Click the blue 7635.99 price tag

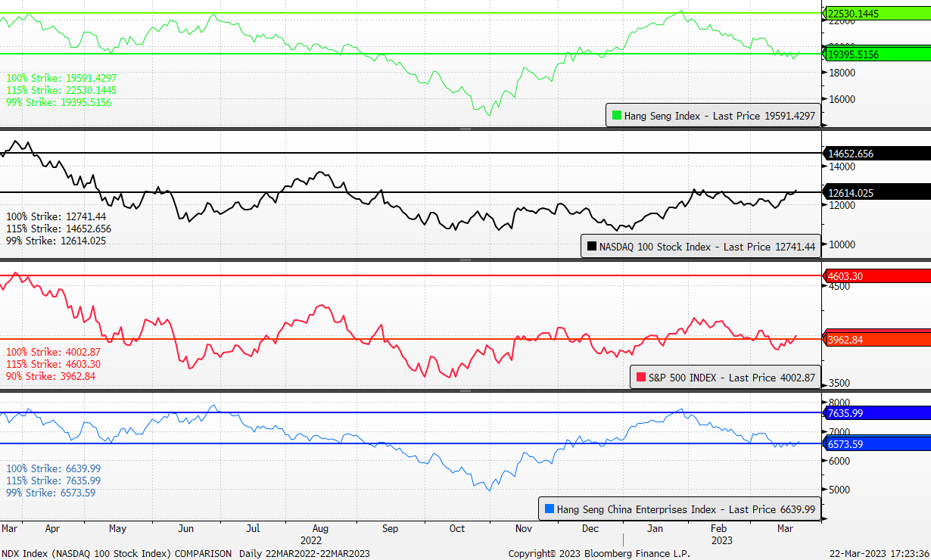pyautogui.click(x=877, y=412)
